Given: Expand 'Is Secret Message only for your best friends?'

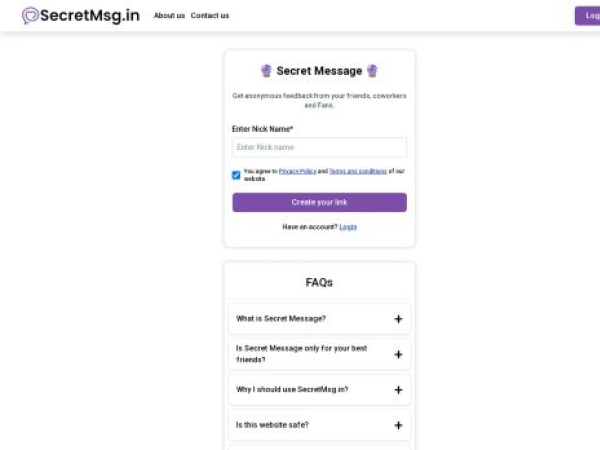Looking at the screenshot, I should pos(301,354).
